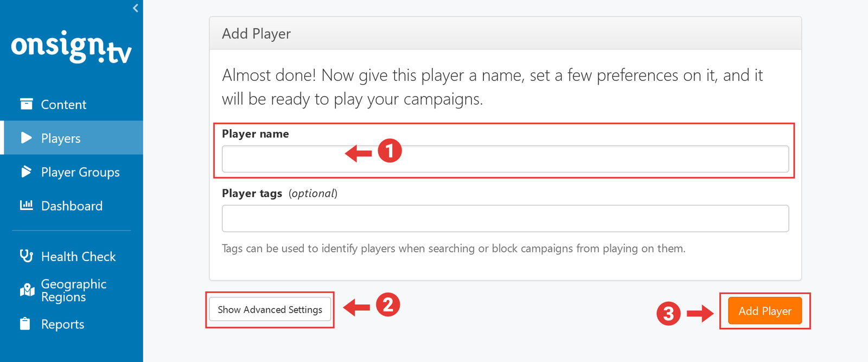
Task: Click the onsign.tv logo
Action: click(x=71, y=47)
